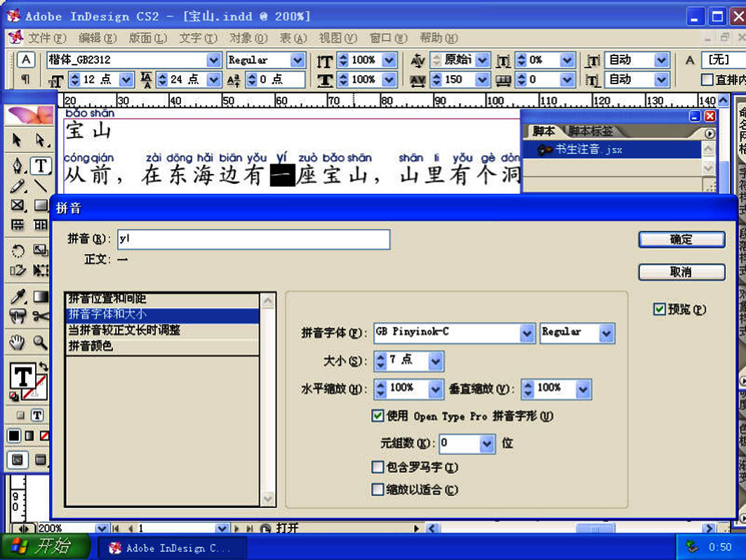
Task: Open the 文字 menu
Action: tap(198, 38)
